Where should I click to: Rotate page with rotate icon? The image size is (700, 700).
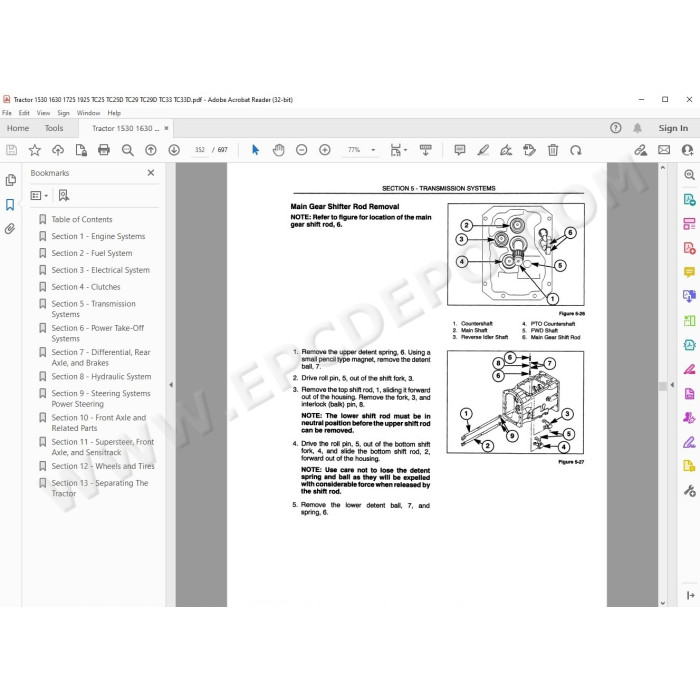click(576, 150)
